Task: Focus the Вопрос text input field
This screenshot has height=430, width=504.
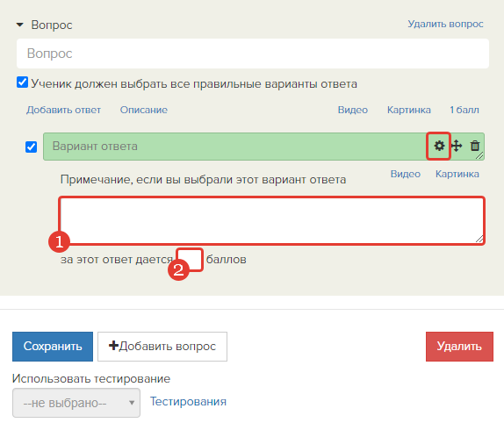Action: (x=253, y=54)
